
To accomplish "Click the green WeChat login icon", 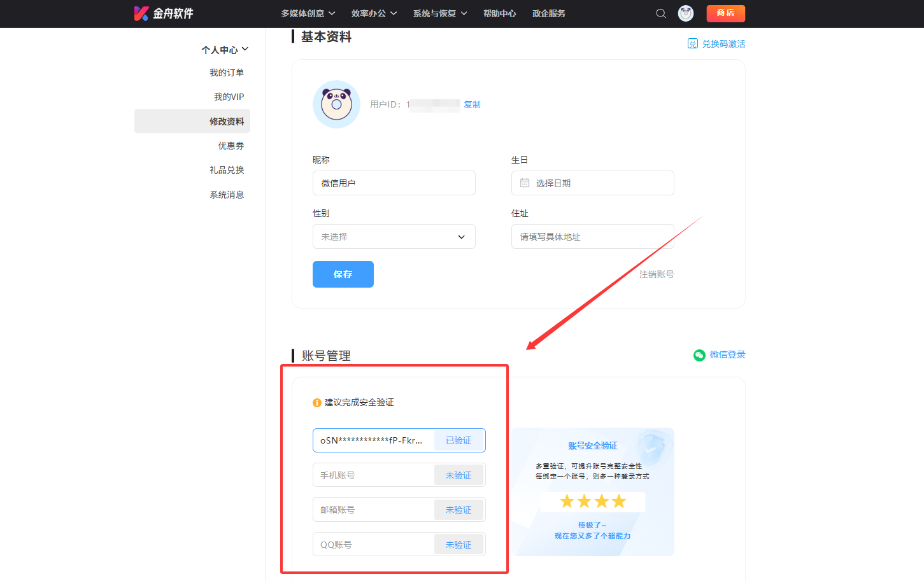I will [x=699, y=355].
